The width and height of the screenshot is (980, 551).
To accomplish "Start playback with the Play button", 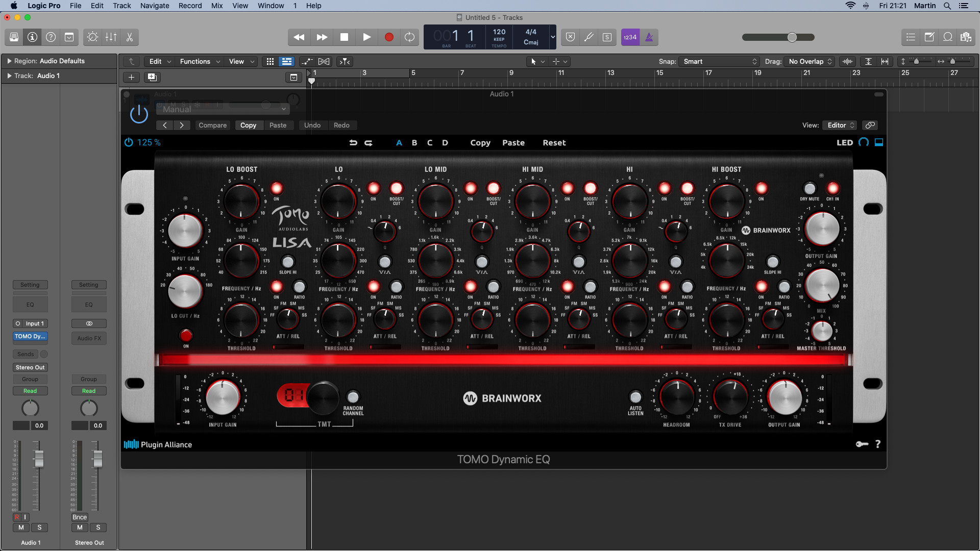I will (x=367, y=37).
